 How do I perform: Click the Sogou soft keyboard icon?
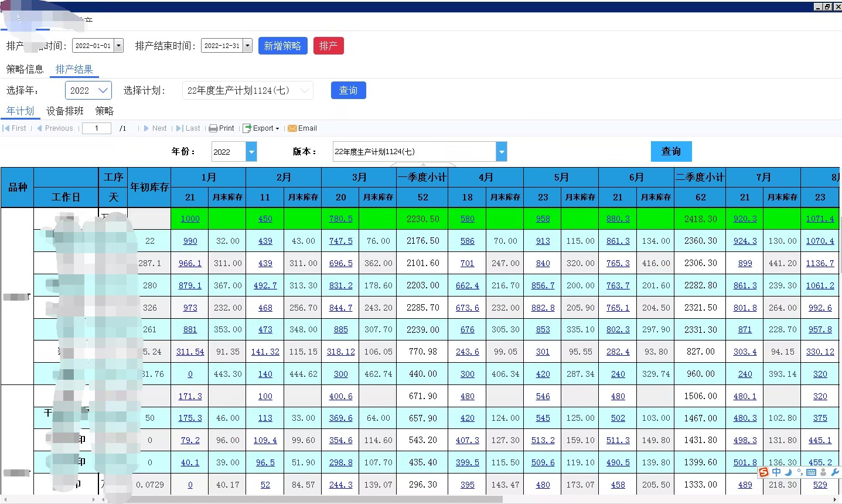point(811,472)
